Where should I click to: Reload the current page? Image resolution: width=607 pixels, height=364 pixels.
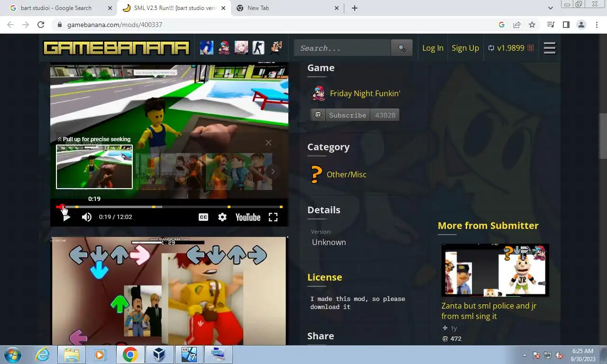click(x=41, y=25)
